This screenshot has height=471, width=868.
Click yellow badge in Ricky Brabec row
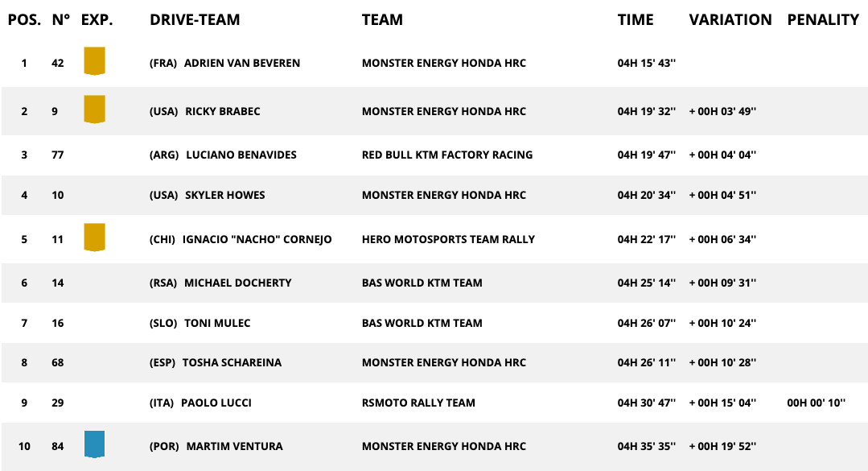click(95, 109)
